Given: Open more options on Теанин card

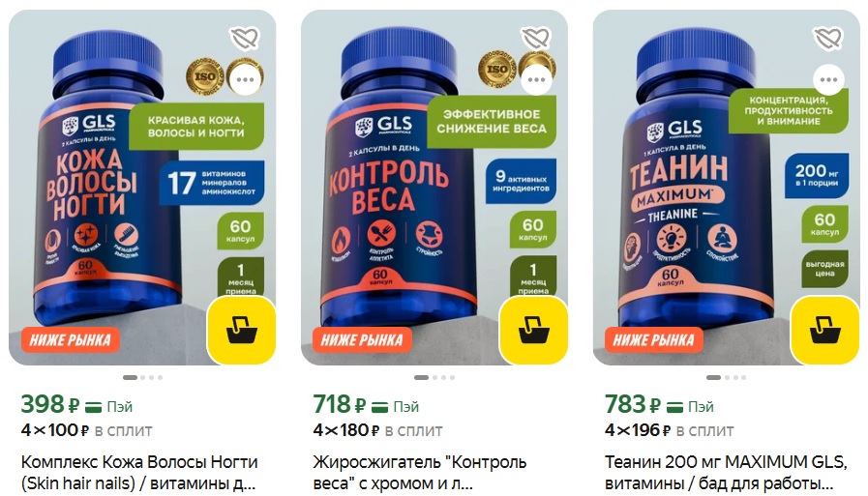Looking at the screenshot, I should [828, 79].
